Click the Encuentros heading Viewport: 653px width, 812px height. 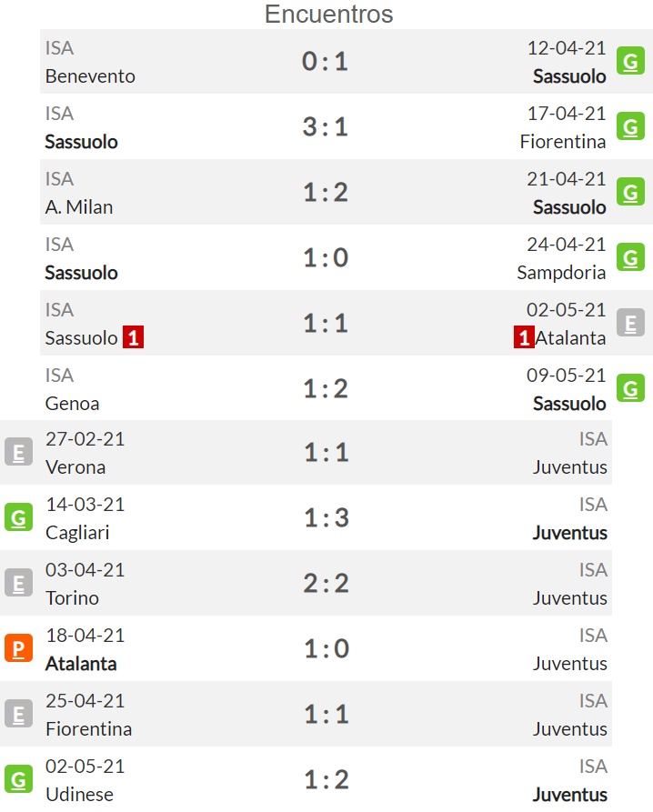[329, 14]
